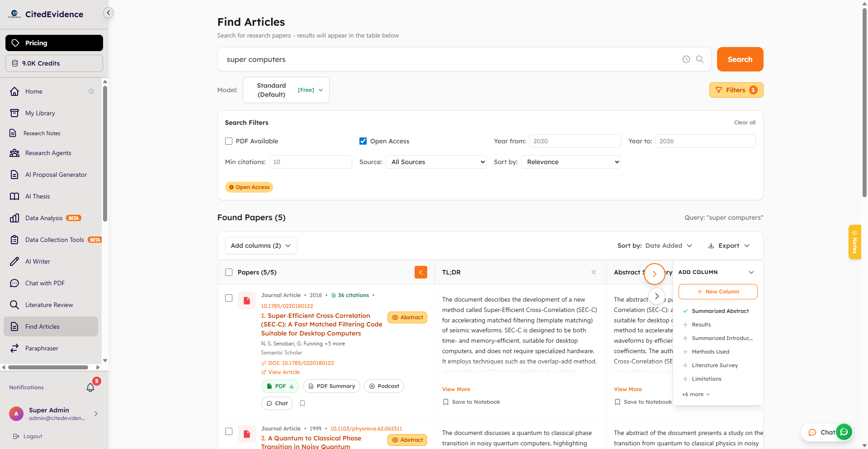The height and width of the screenshot is (449, 868).
Task: Open the Podcast option for the first paper
Action: point(384,386)
